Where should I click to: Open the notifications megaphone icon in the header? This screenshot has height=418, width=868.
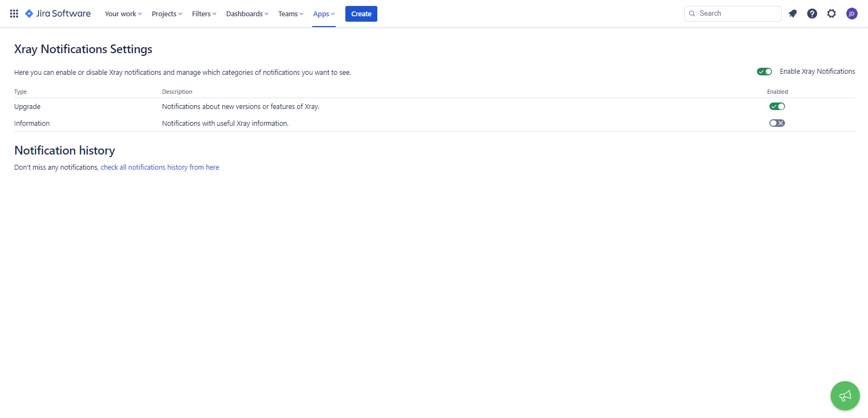click(x=793, y=14)
